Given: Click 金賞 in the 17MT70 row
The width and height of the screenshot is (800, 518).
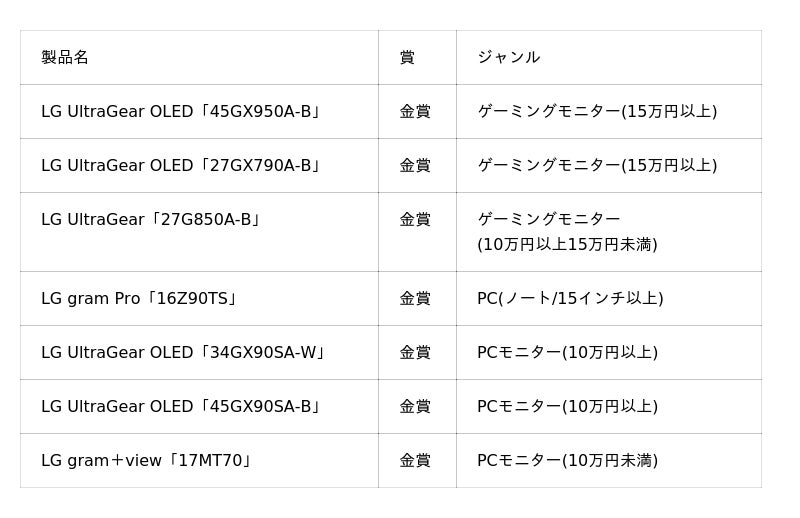Looking at the screenshot, I should point(415,460).
